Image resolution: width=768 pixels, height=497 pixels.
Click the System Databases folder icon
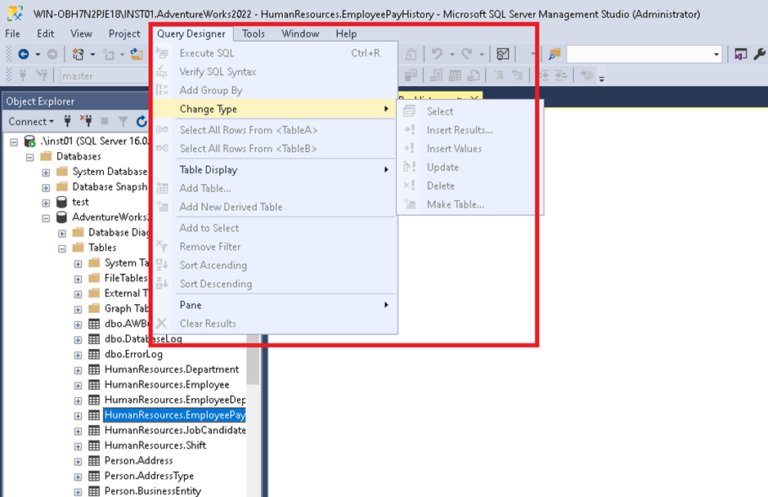62,171
